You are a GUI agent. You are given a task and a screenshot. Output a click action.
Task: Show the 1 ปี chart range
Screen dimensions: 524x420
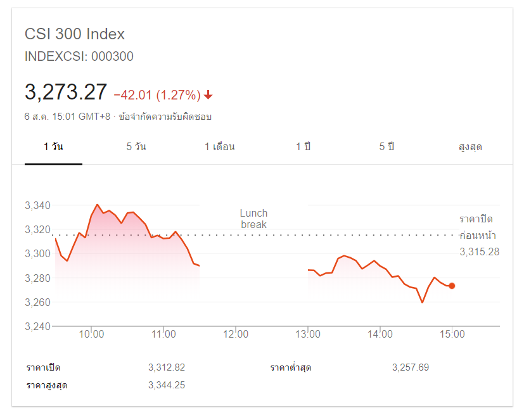303,147
